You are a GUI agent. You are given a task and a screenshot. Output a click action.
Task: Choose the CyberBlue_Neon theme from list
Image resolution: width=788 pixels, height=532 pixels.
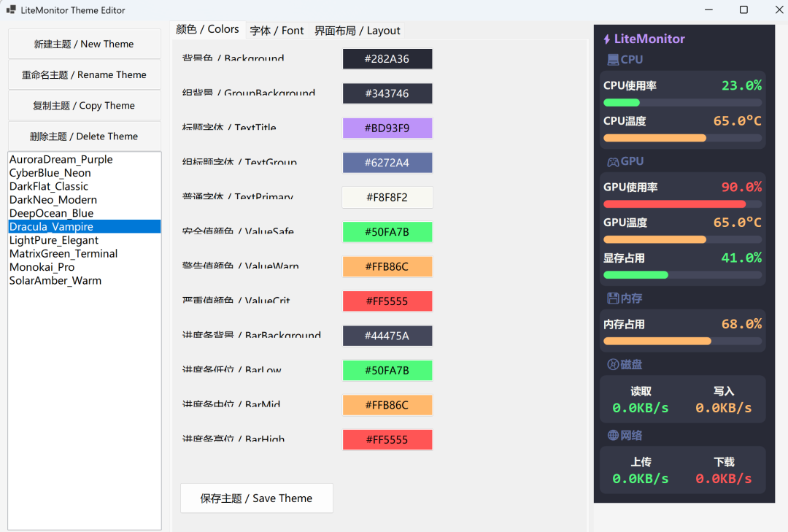click(50, 173)
